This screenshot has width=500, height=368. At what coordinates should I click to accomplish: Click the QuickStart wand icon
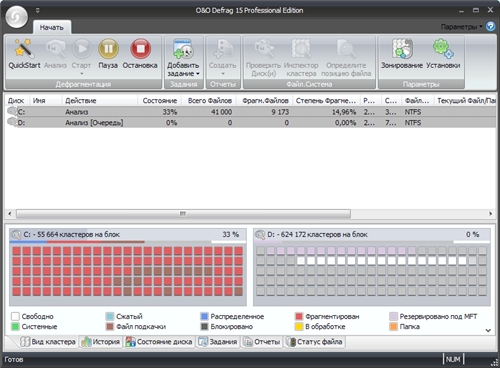[24, 48]
